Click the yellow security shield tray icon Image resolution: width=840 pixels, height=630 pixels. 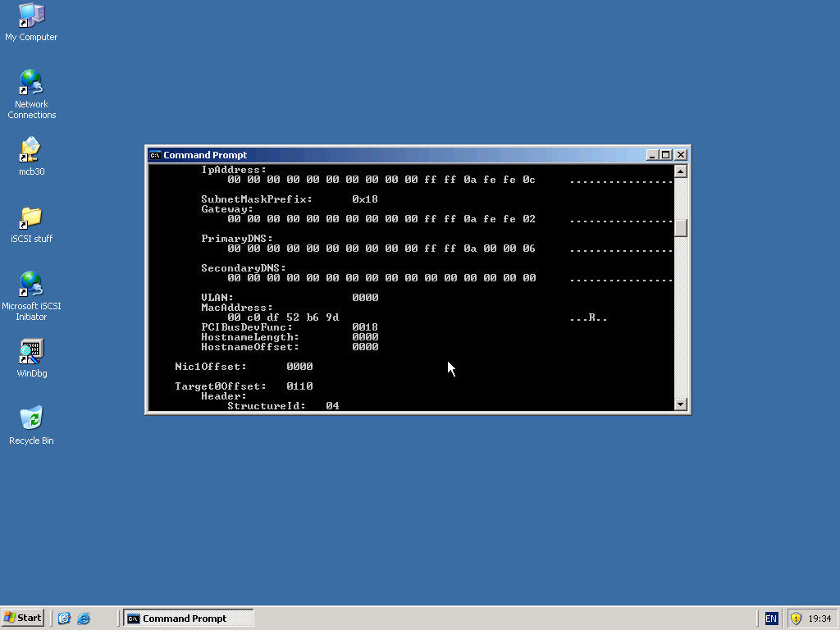coord(796,619)
